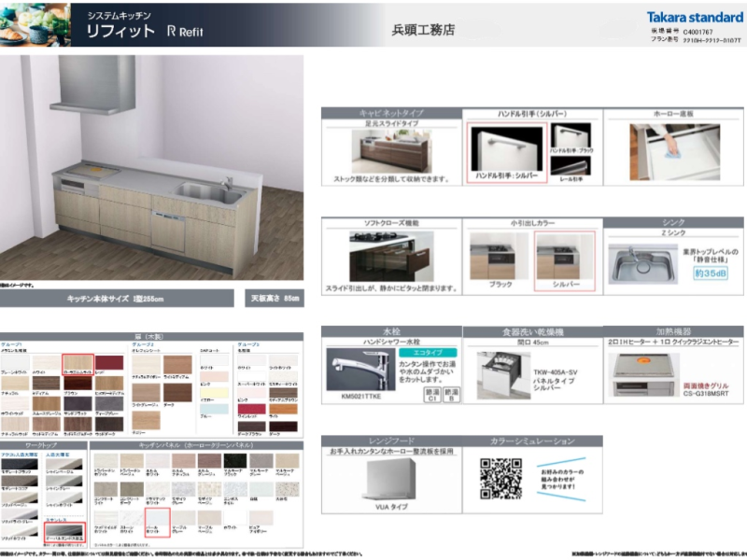Open the color simulation QR code
The height and width of the screenshot is (560, 747).
click(500, 478)
